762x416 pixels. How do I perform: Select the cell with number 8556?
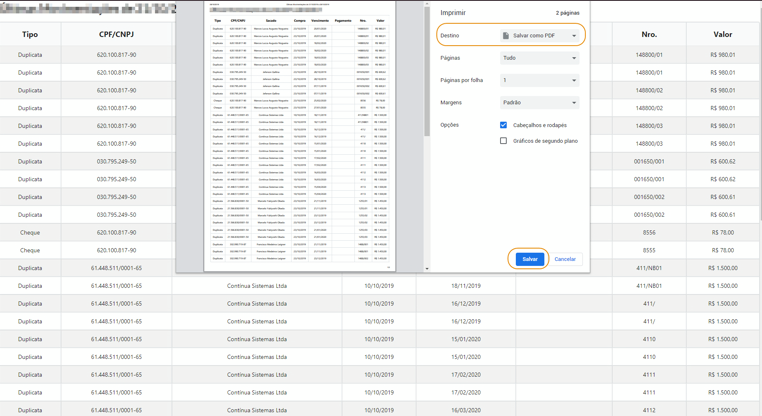(x=649, y=232)
